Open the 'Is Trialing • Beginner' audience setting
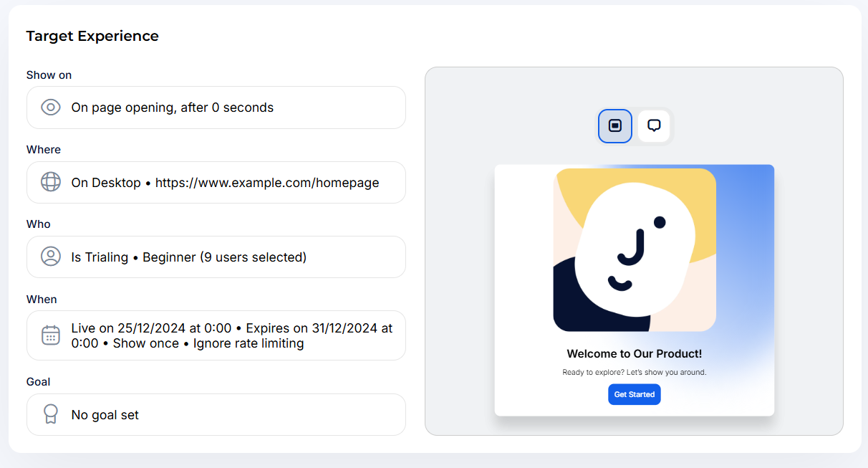The height and width of the screenshot is (468, 868). (188, 257)
